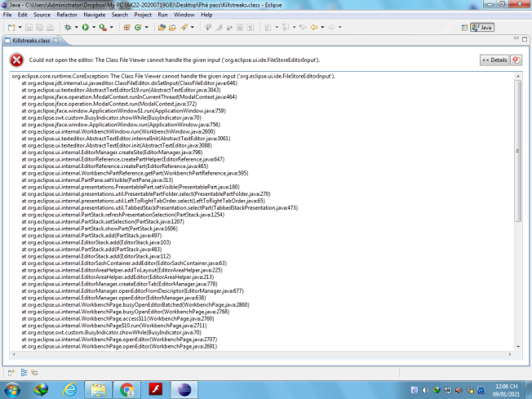Open Google Chrome from taskbar
The height and width of the screenshot is (399, 532).
pyautogui.click(x=127, y=390)
